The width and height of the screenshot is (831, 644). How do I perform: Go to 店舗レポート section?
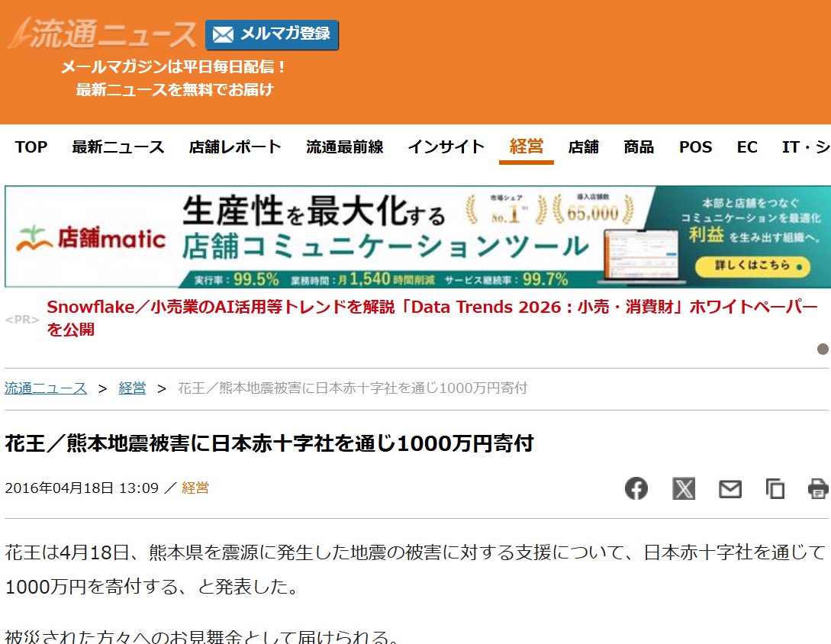(x=235, y=147)
